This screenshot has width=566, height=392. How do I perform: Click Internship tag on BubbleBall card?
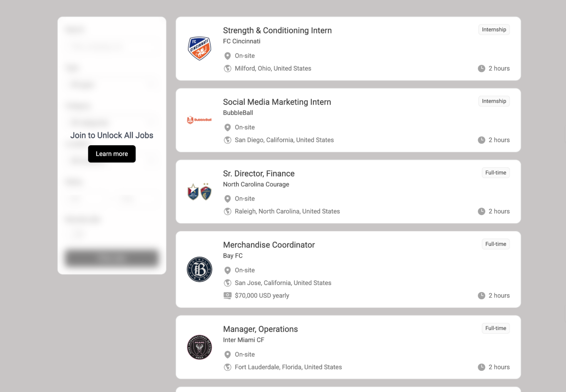click(x=494, y=101)
